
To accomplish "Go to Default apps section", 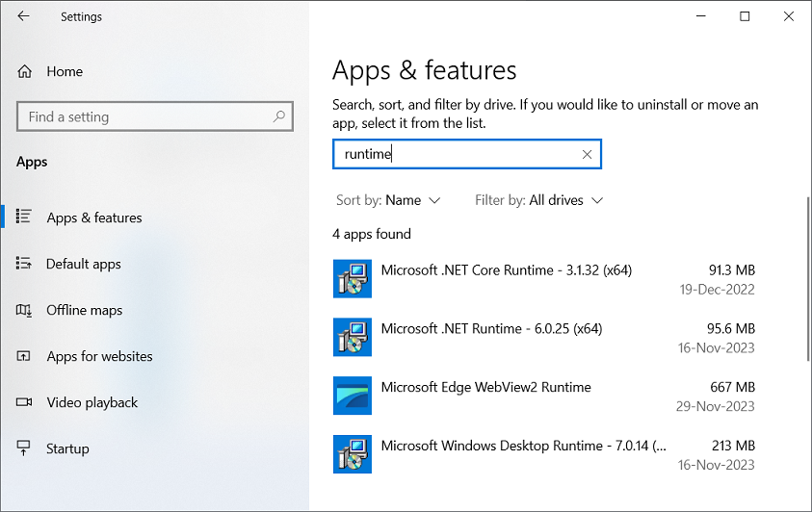I will click(x=83, y=264).
